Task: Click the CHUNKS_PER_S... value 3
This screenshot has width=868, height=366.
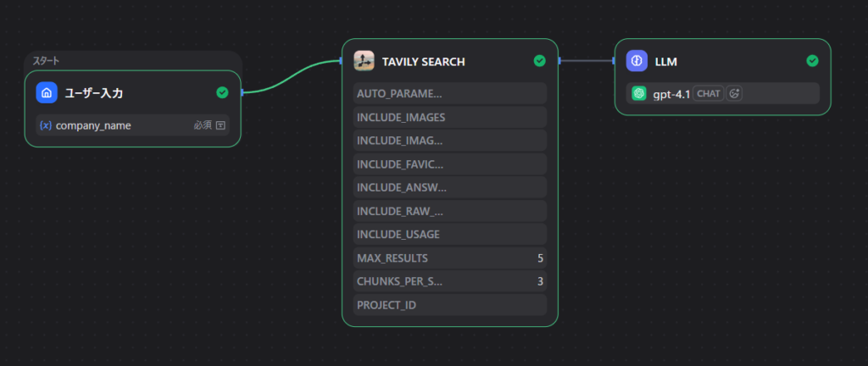Action: coord(540,281)
